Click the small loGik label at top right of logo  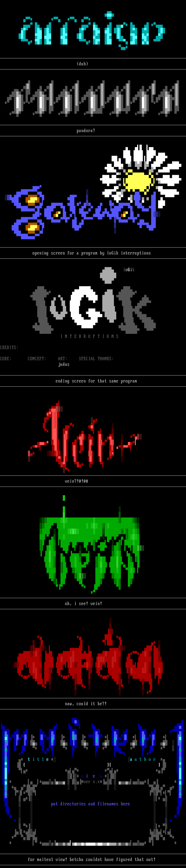pos(129,270)
